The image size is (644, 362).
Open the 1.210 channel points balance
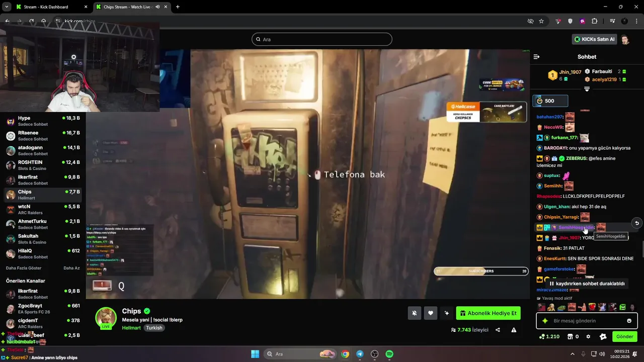pos(549,336)
